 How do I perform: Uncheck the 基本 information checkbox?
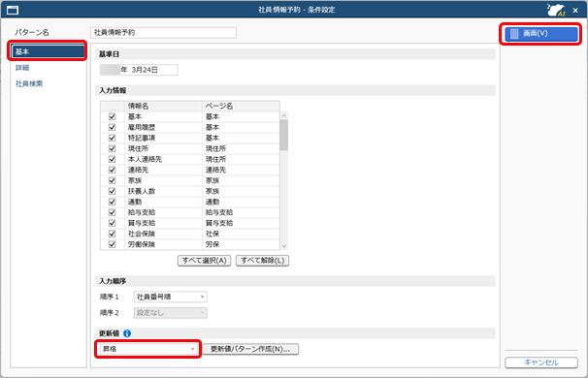(x=112, y=116)
